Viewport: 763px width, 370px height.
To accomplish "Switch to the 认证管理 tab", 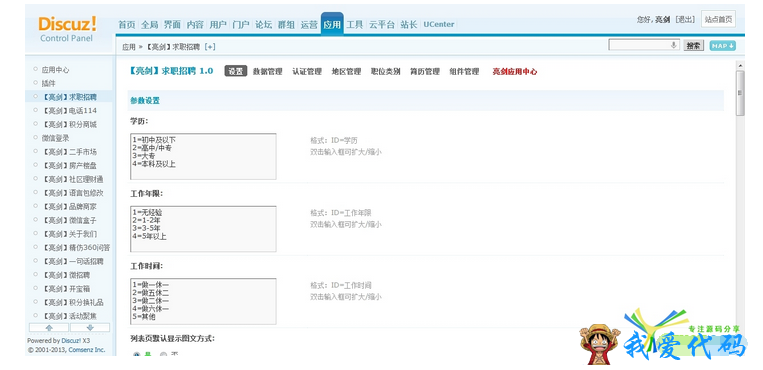I will point(307,72).
